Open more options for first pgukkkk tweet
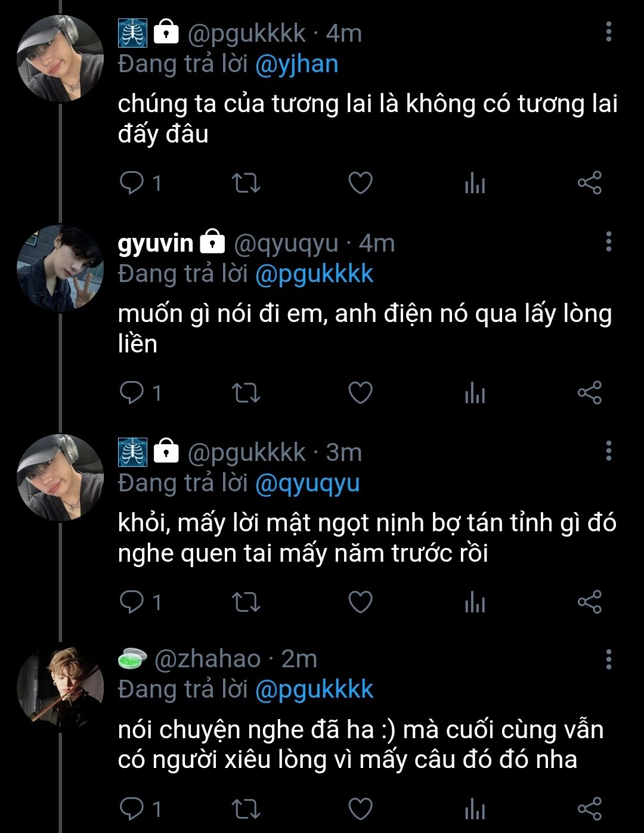This screenshot has height=833, width=644. [x=608, y=32]
